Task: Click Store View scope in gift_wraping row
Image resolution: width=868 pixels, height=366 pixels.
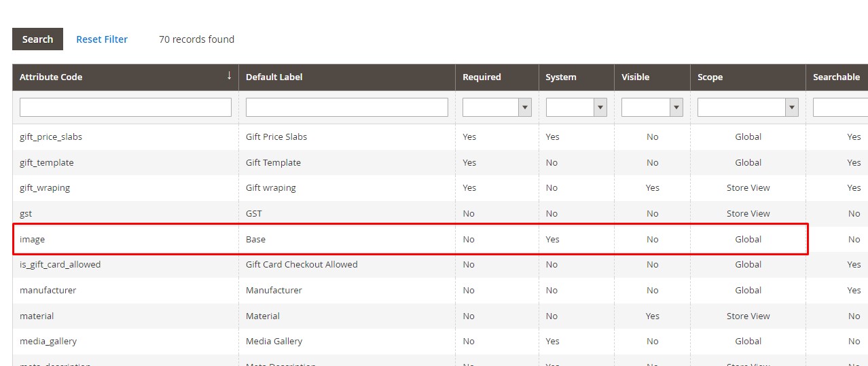Action: click(748, 187)
